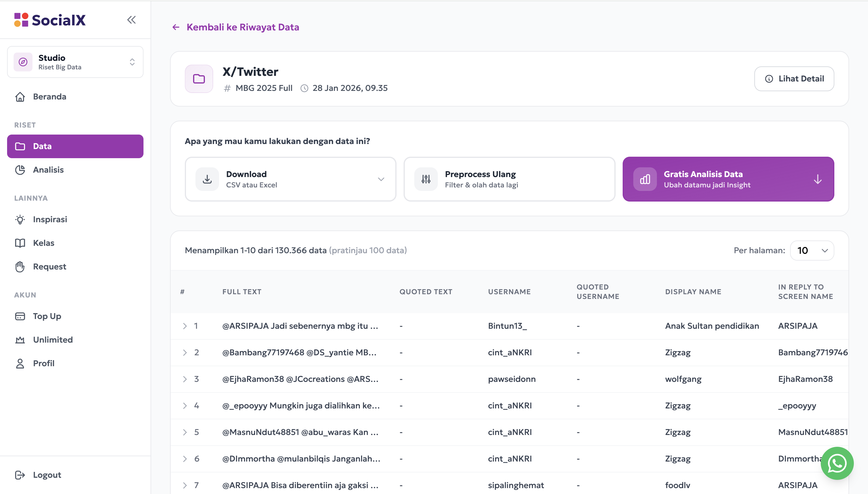
Task: Click the Inspirasi lightbulb icon
Action: click(x=20, y=220)
